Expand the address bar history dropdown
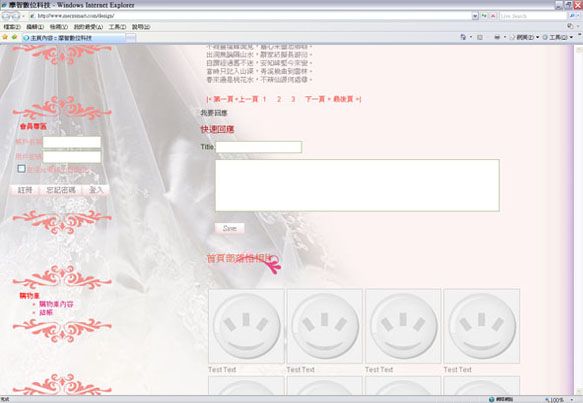The width and height of the screenshot is (583, 403). (x=475, y=16)
